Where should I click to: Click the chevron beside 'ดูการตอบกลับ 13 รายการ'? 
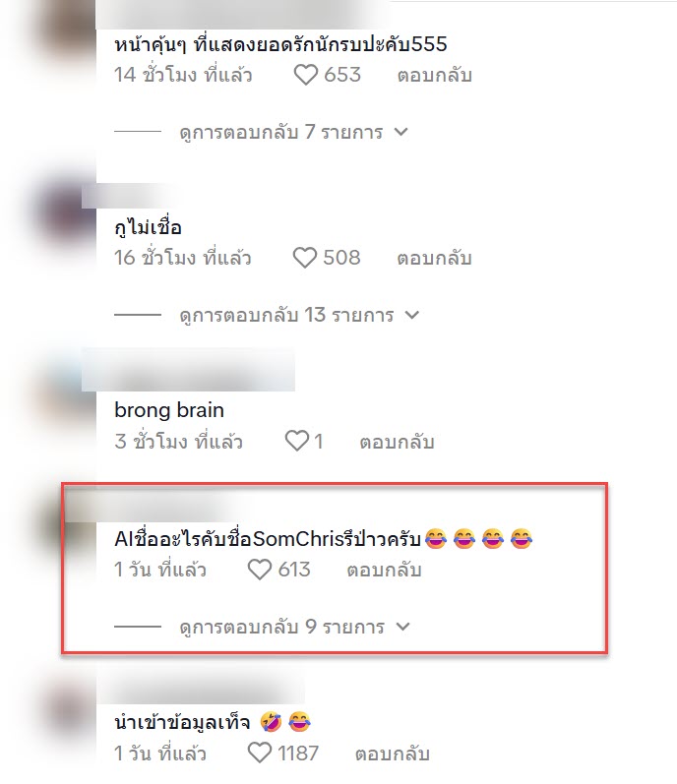coord(412,315)
